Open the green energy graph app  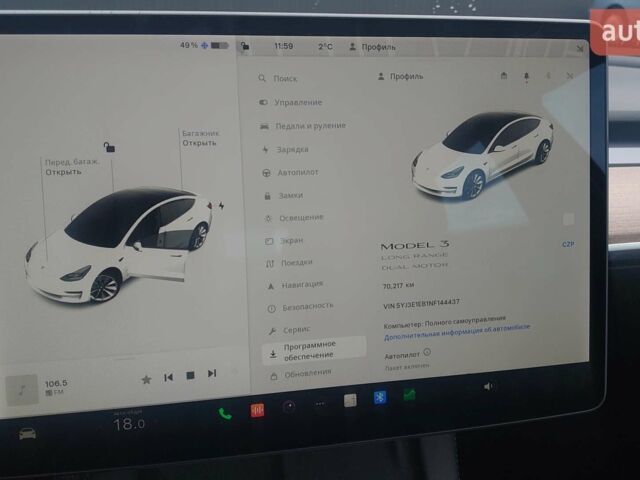tap(409, 394)
